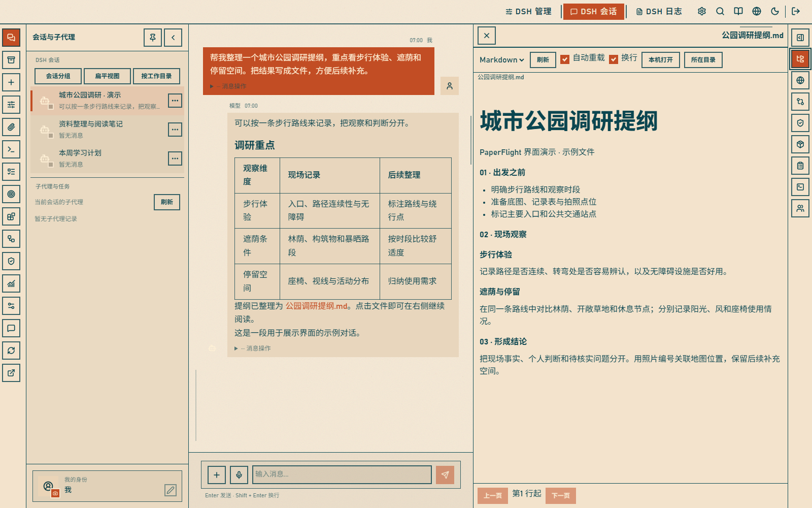Open the archive box sidebar icon
Image resolution: width=812 pixels, height=508 pixels.
11,60
